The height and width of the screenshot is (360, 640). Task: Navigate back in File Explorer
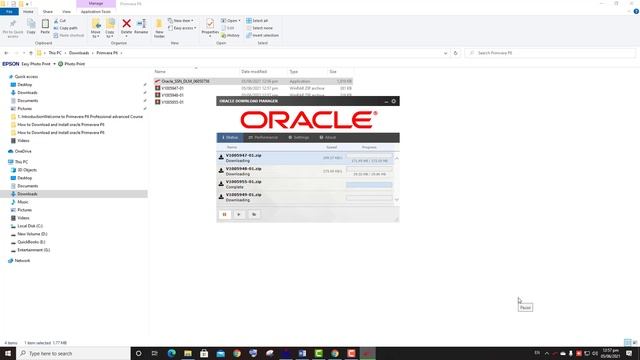(6, 53)
